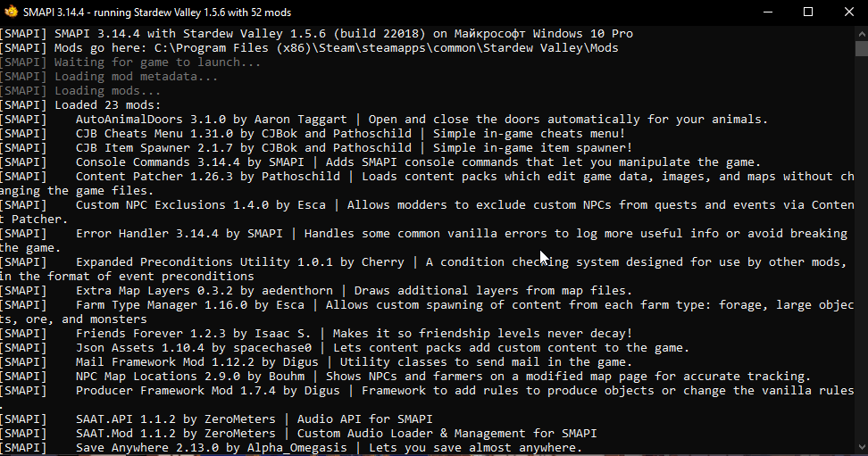Image resolution: width=868 pixels, height=456 pixels.
Task: Minimize the SMAPI console window
Action: coord(768,12)
